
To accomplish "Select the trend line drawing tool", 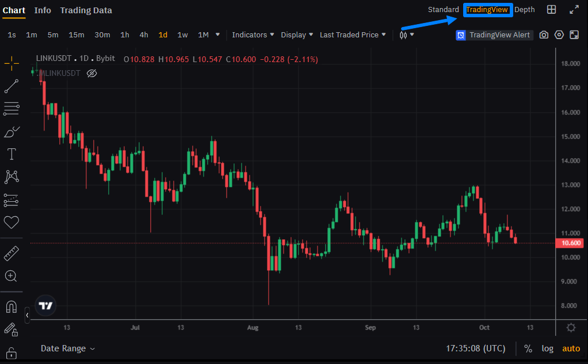I will coord(12,86).
